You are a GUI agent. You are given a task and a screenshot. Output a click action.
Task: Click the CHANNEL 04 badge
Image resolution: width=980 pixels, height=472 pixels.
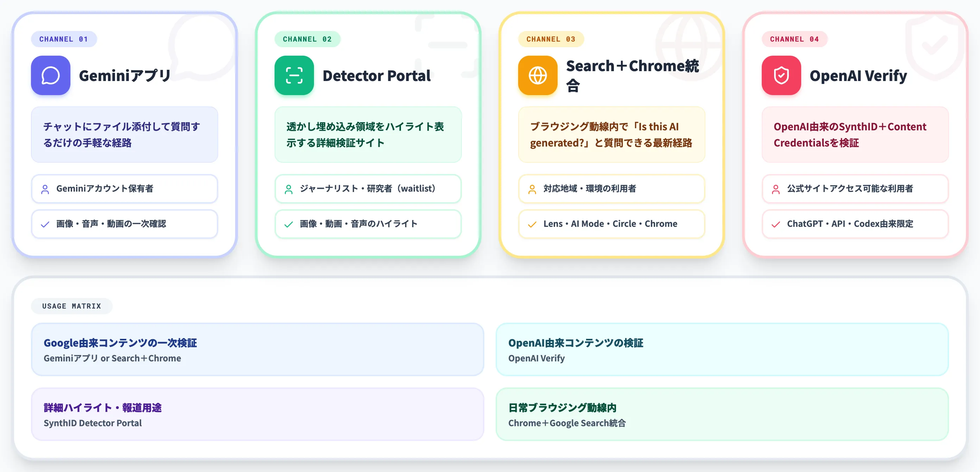click(x=794, y=39)
